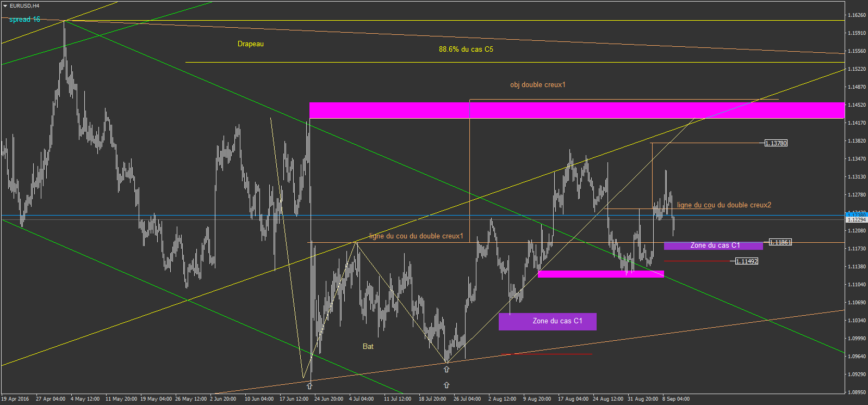Click the large purple "Zone du cas C1" rectangle

(x=548, y=322)
